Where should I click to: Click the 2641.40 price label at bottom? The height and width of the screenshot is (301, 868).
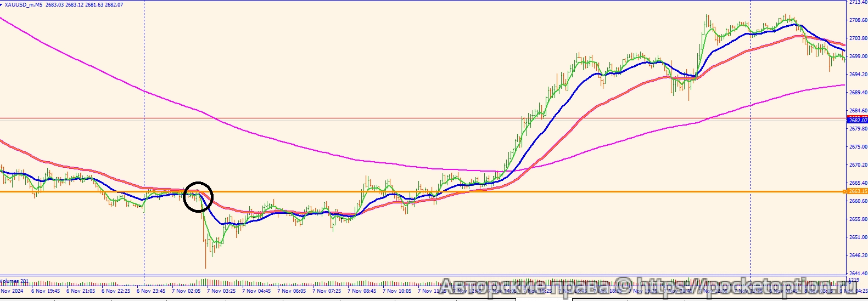(858, 274)
